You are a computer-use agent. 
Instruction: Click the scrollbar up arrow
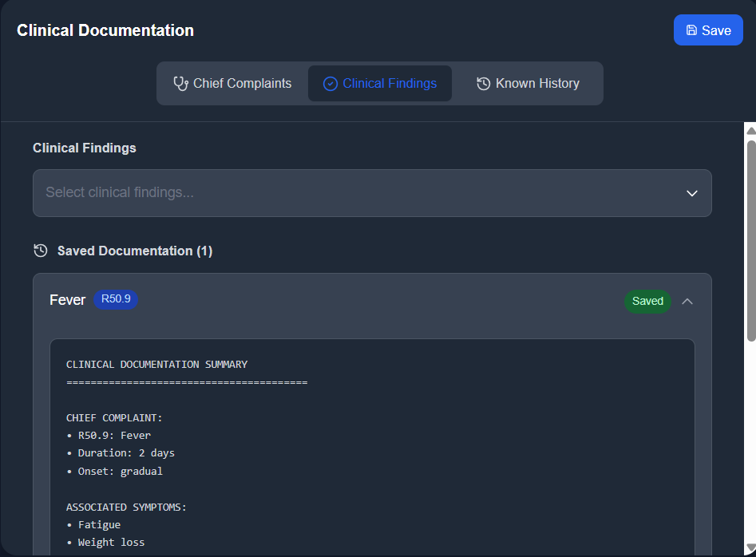pyautogui.click(x=750, y=131)
